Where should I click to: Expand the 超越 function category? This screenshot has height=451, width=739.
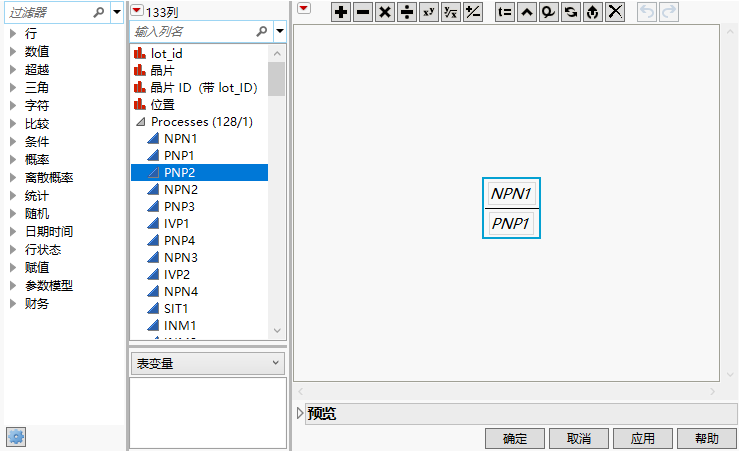click(x=13, y=69)
